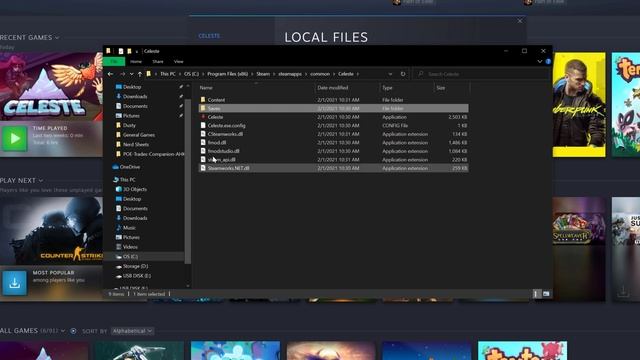Open Desktop in Quick access
This screenshot has height=360, width=640.
tap(132, 87)
